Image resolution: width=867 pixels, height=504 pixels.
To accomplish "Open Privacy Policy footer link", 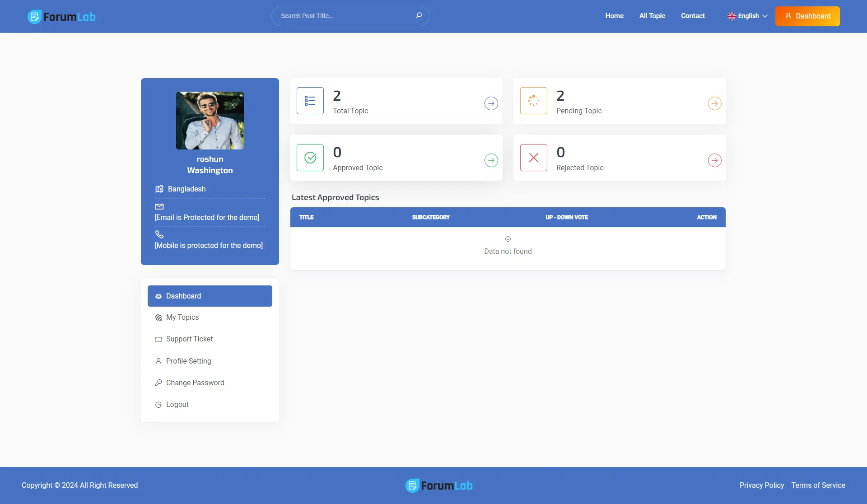I will coord(762,485).
